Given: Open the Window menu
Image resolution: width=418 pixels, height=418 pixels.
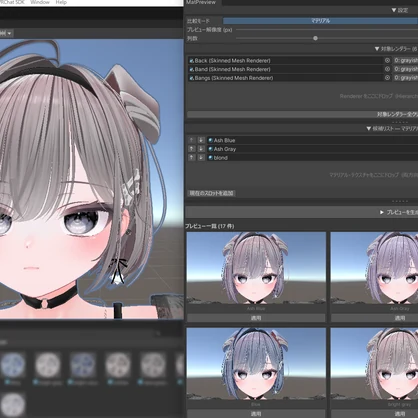Looking at the screenshot, I should (x=40, y=2).
